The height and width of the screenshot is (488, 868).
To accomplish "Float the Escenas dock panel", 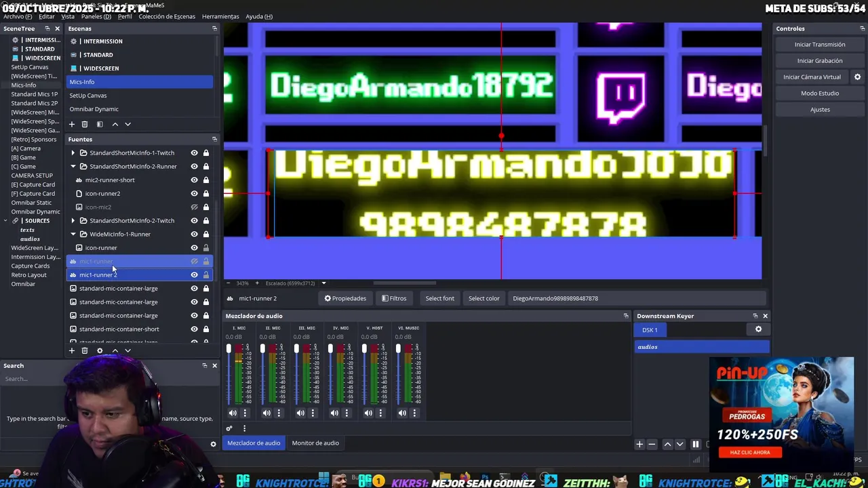I will (x=214, y=28).
